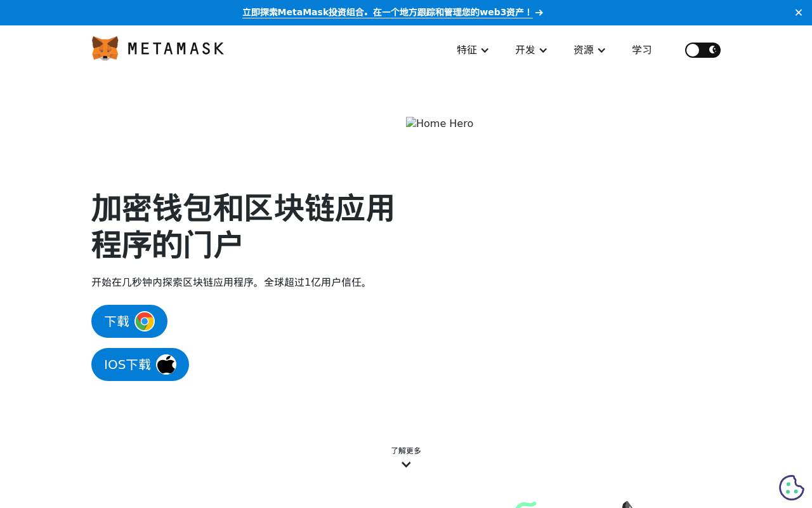Click the 下载 button label
The width and height of the screenshot is (812, 508).
click(117, 321)
